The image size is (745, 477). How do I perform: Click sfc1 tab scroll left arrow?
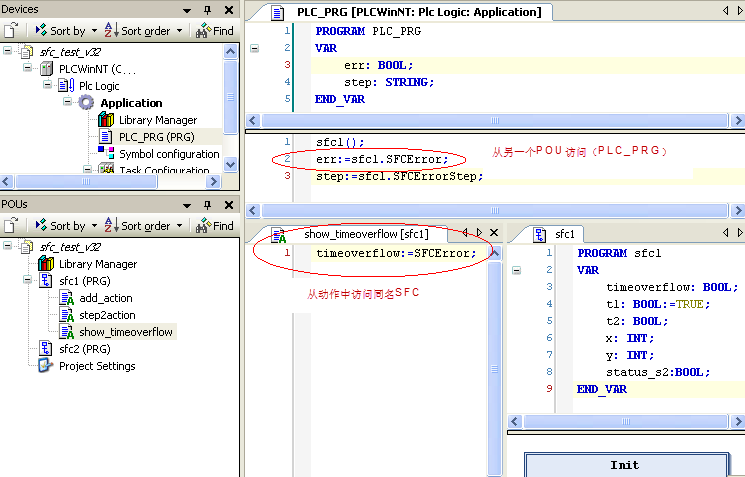point(726,232)
